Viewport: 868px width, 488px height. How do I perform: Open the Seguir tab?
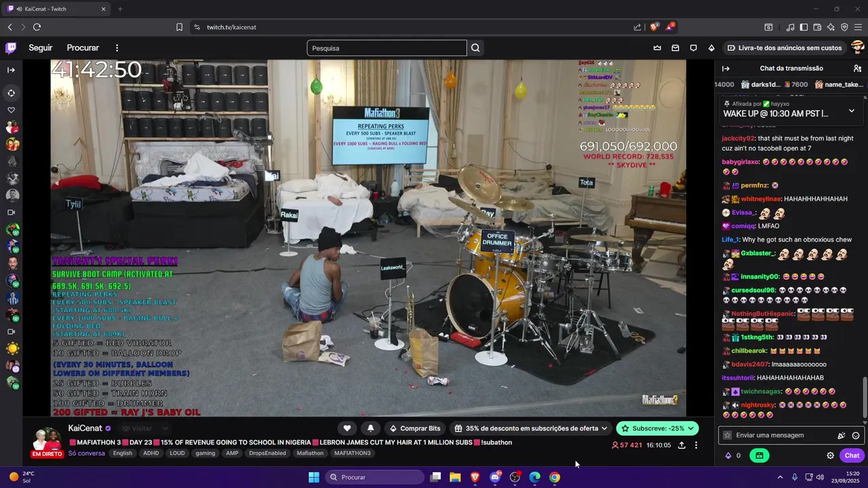tap(41, 48)
